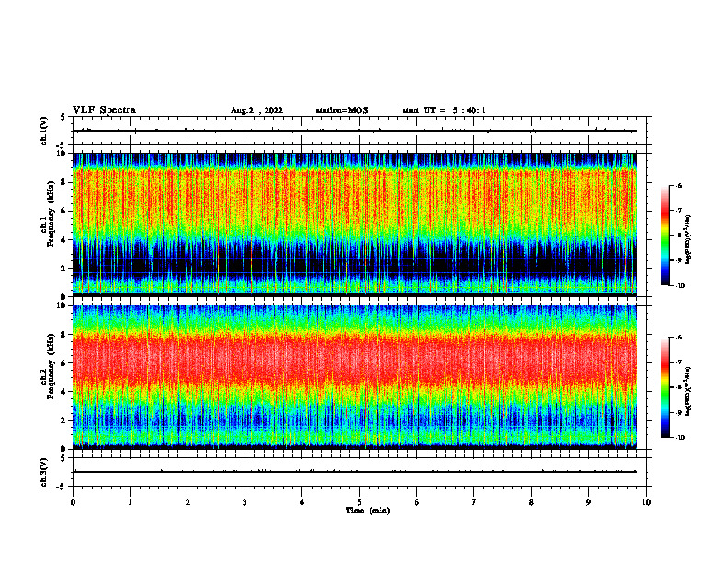Click the time axis tick label '0'
Image resolution: width=728 pixels, height=563 pixels.
73,502
